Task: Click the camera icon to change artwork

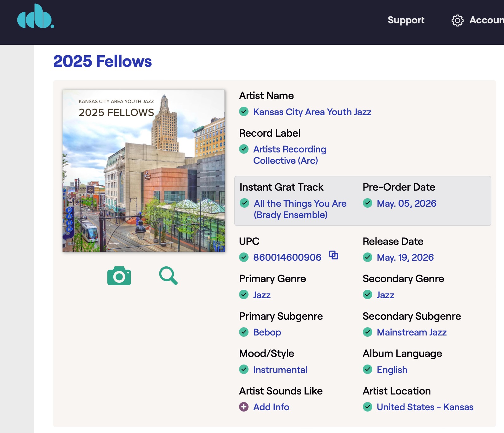Action: (119, 276)
